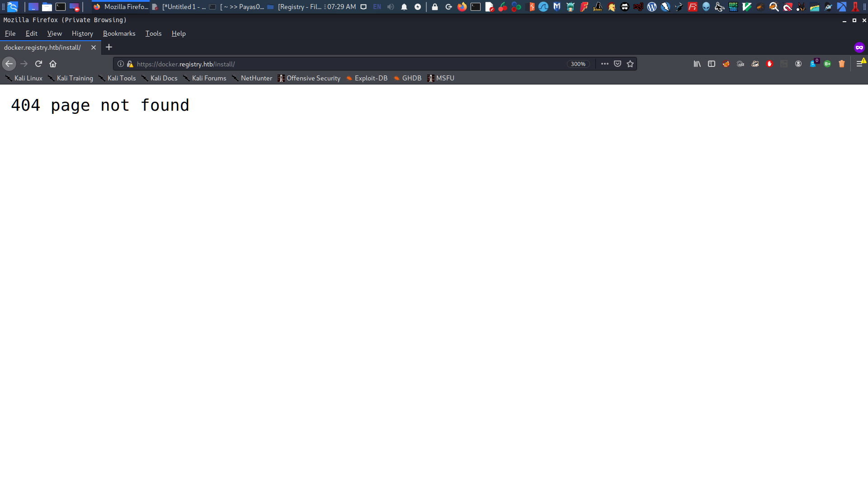
Task: Open the file manager panel launcher
Action: pyautogui.click(x=47, y=7)
